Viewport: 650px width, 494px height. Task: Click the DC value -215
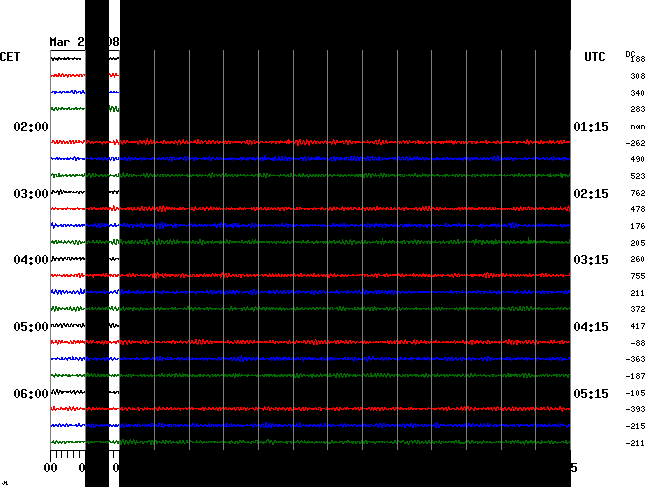(635, 426)
